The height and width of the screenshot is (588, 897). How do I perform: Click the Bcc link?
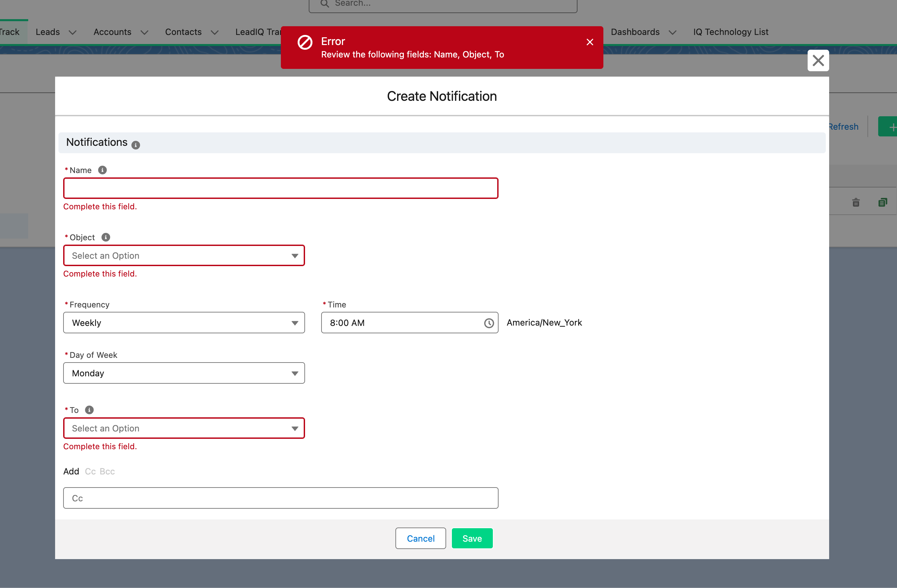tap(107, 471)
